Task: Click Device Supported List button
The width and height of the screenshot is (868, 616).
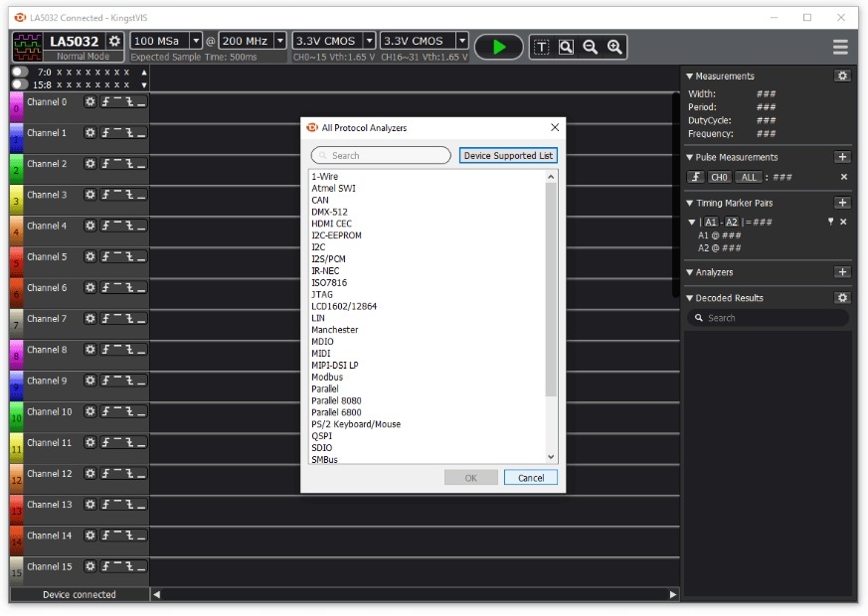Action: [x=508, y=155]
